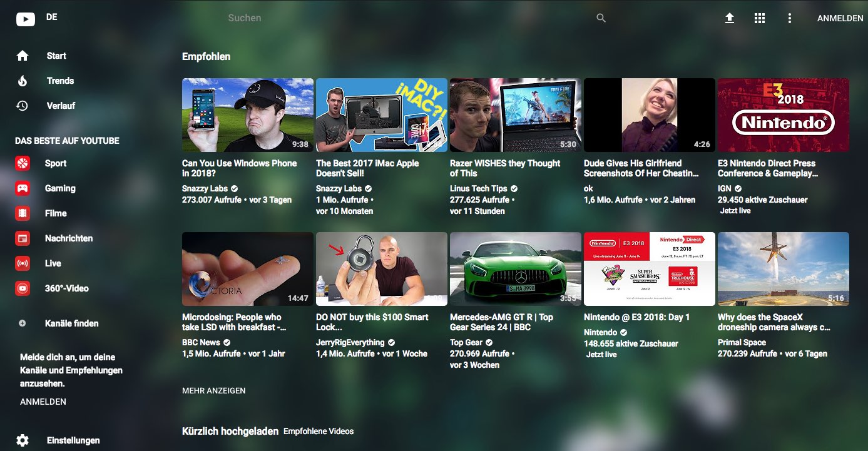Open Kanäle finden link
Screen dimensions: 868x451
click(x=72, y=323)
